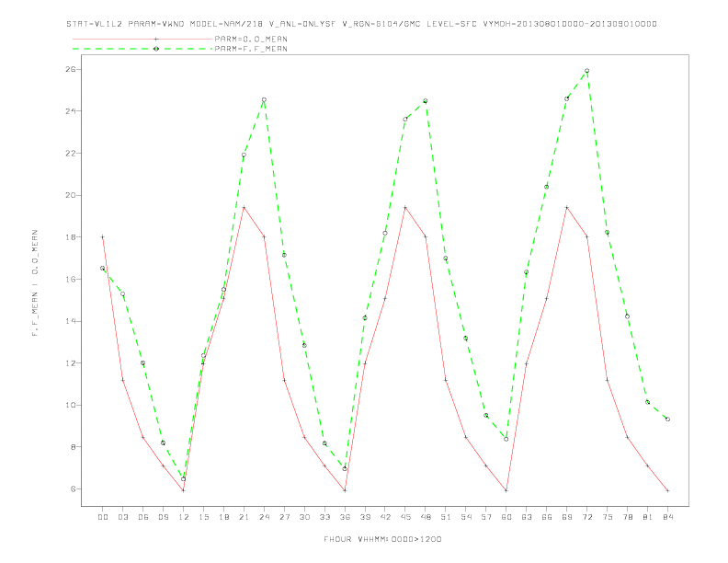Click the x-axis title FHOUR VHHMM:0000>1200
The width and height of the screenshot is (728, 563).
coord(382,539)
